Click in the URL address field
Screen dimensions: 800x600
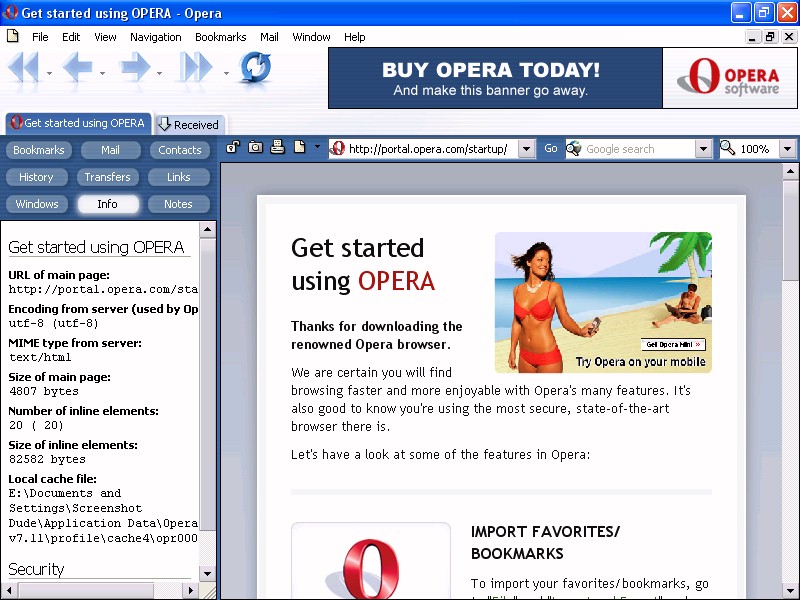click(431, 149)
